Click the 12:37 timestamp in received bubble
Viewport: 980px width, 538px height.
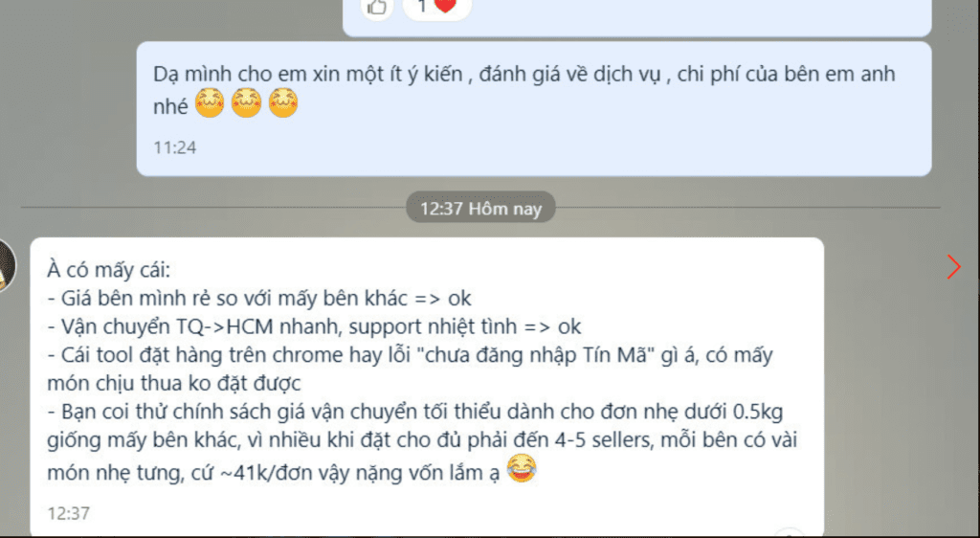(x=69, y=513)
